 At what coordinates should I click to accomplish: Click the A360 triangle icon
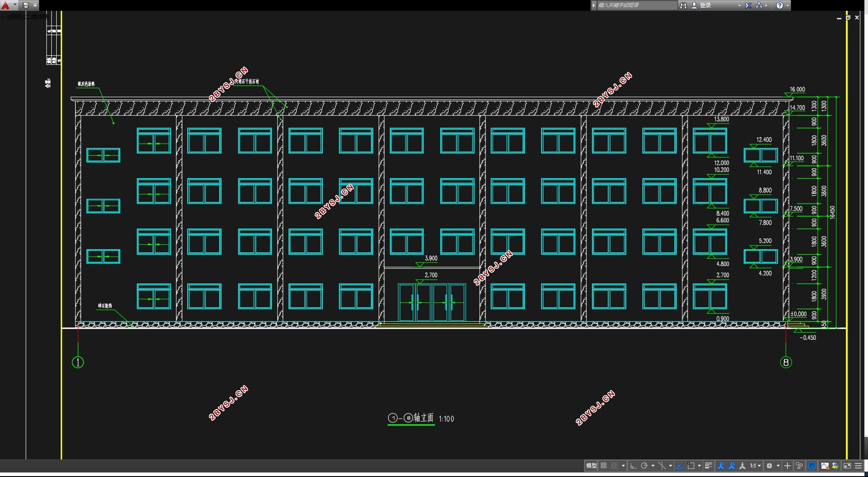pos(759,5)
